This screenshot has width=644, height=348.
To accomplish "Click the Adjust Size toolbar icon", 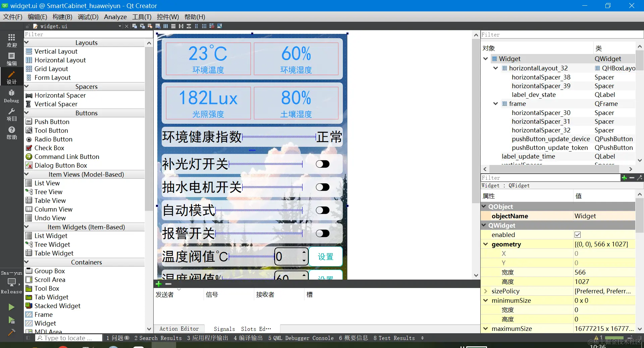I will [x=220, y=26].
